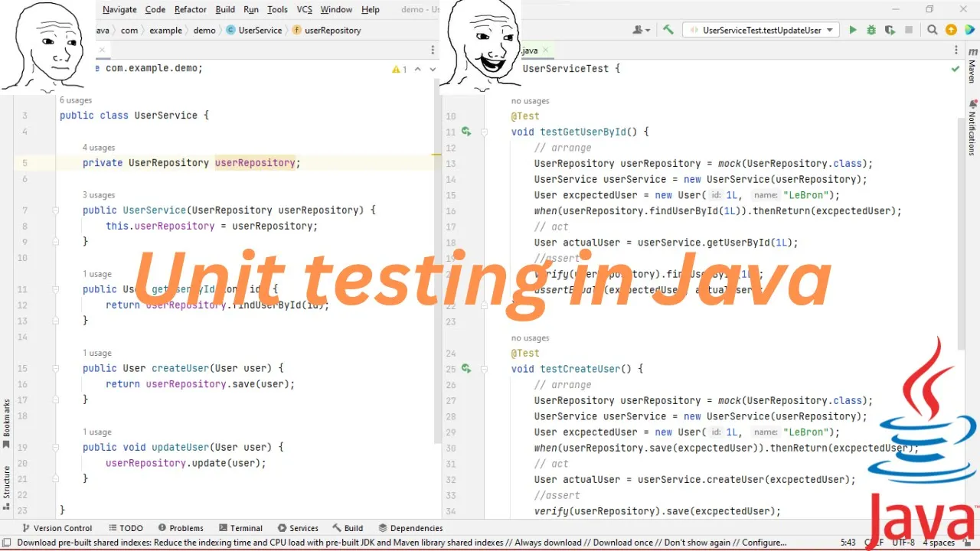Screen dimensions: 980x551
Task: Click the userRepository field breadcrumb
Action: tap(327, 31)
